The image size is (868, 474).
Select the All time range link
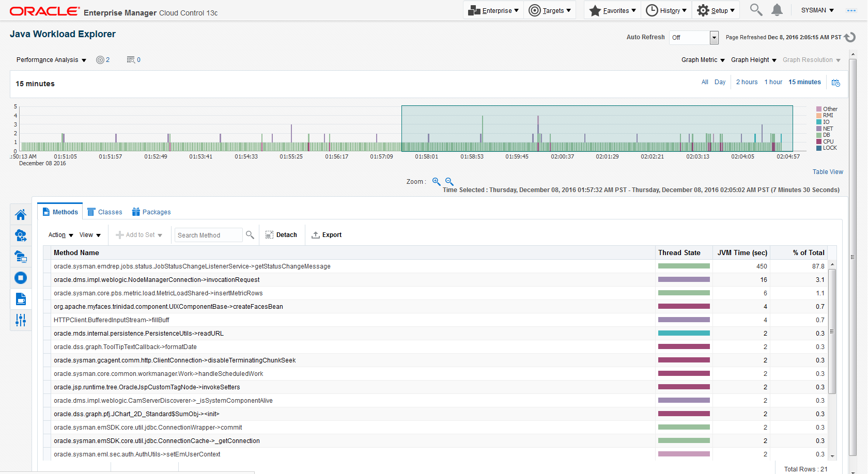point(705,82)
